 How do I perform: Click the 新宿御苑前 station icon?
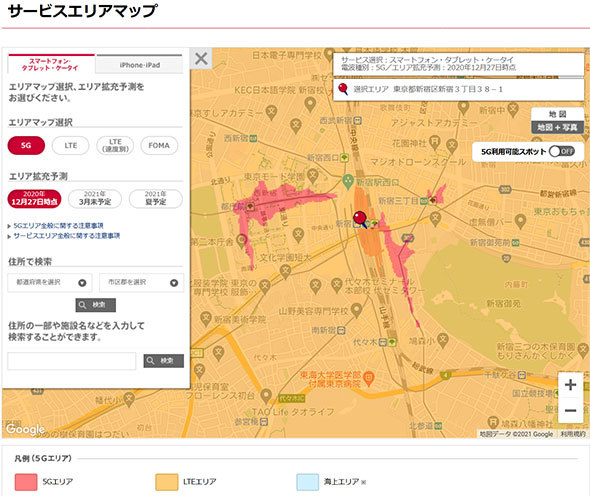pos(515,243)
